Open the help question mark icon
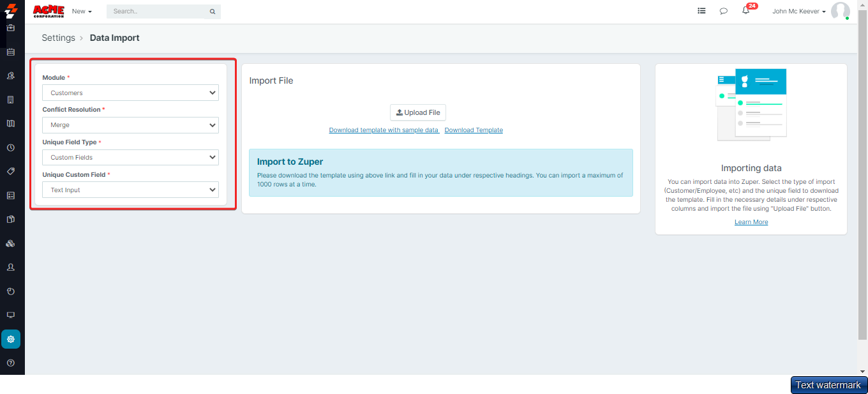868x394 pixels. 11,363
